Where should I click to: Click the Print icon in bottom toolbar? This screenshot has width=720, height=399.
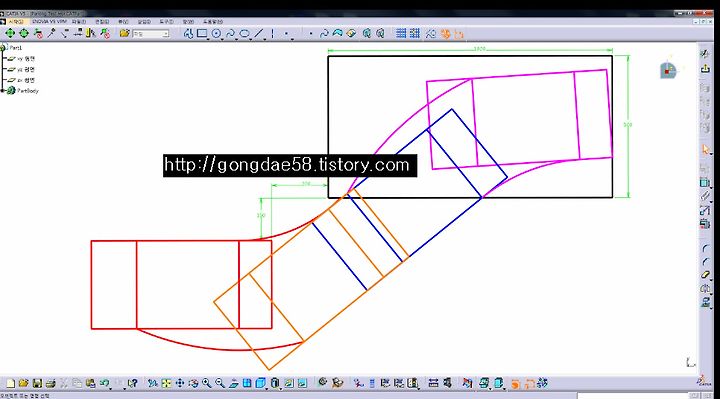click(x=51, y=383)
